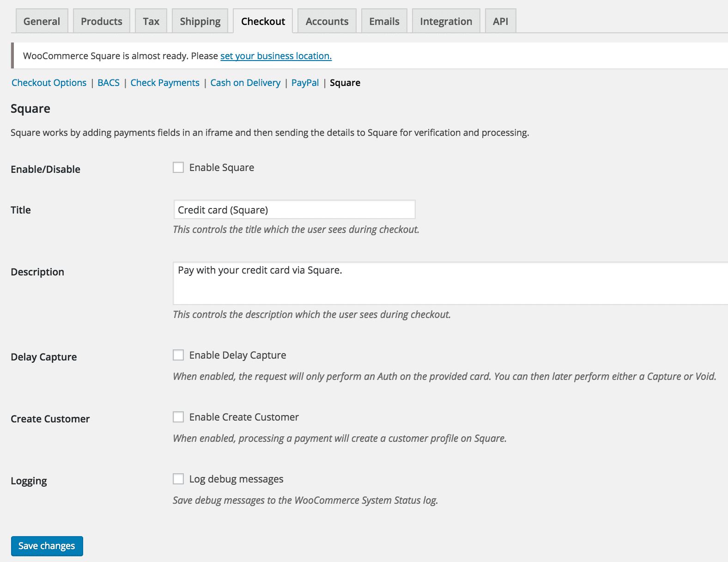
Task: Switch to the Products tab
Action: pos(102,21)
